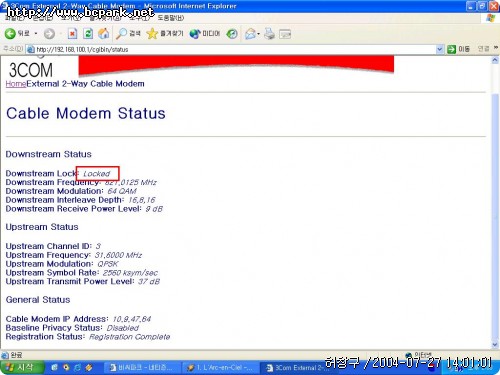Click Registration Status Registration Complete line

pyautogui.click(x=88, y=337)
